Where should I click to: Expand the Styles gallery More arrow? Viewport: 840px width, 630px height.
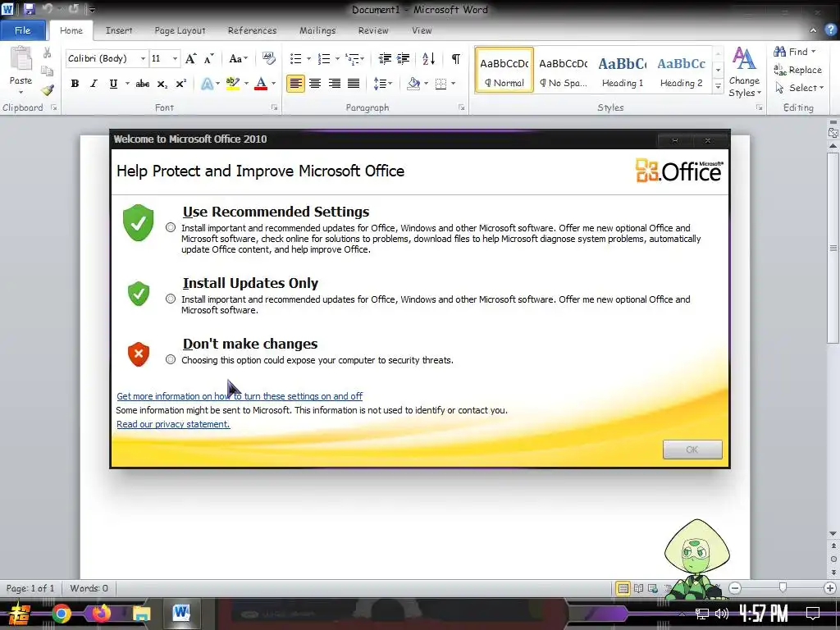718,87
